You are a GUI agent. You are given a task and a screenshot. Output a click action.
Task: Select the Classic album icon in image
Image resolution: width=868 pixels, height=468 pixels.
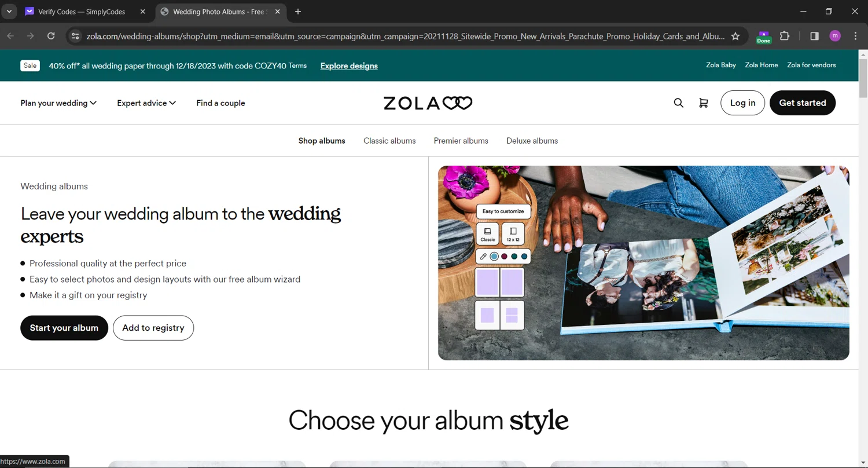(x=488, y=234)
